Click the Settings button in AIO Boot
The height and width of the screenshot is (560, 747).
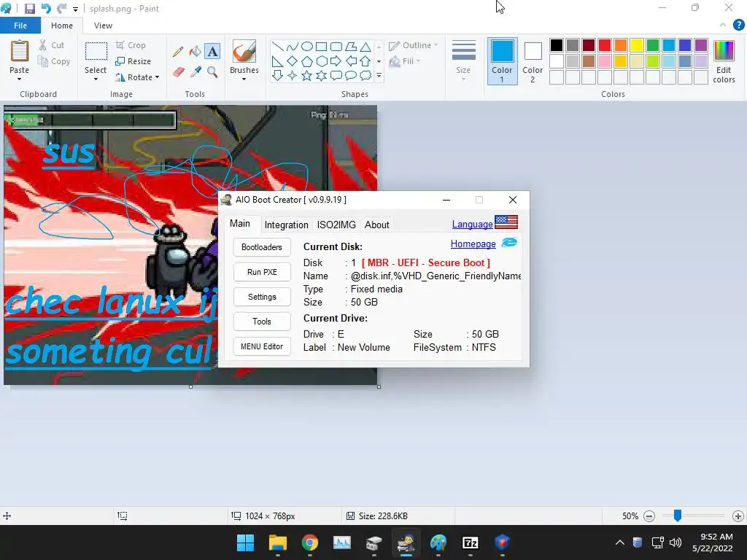point(262,297)
